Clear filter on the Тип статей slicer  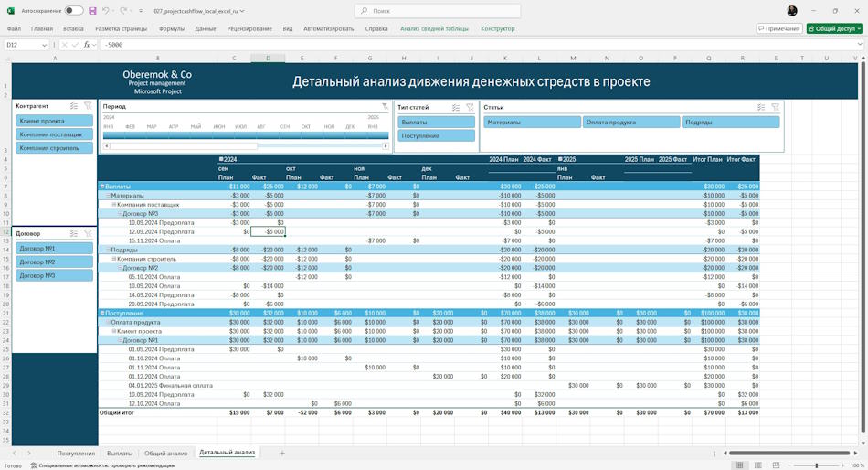470,108
